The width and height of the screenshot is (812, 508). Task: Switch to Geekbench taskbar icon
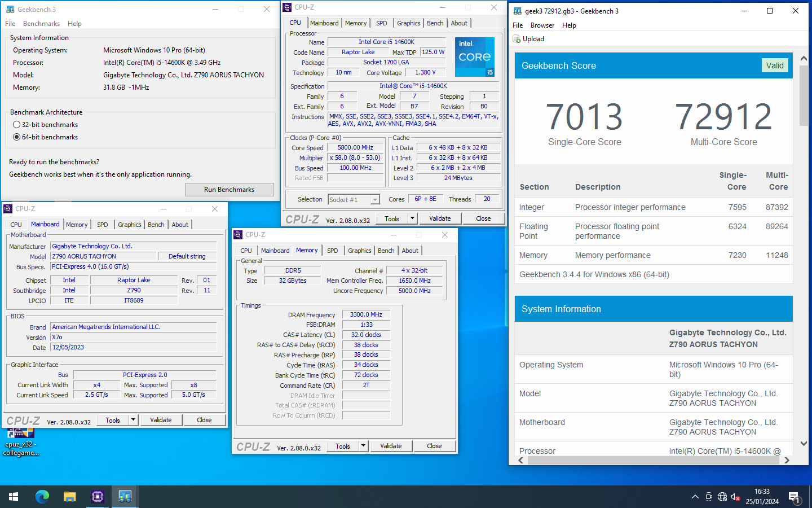click(125, 497)
